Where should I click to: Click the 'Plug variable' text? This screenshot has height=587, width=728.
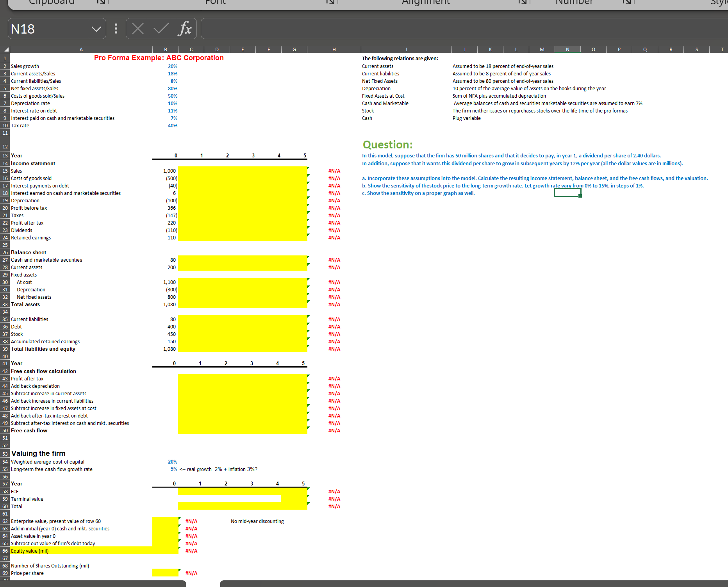click(x=466, y=118)
